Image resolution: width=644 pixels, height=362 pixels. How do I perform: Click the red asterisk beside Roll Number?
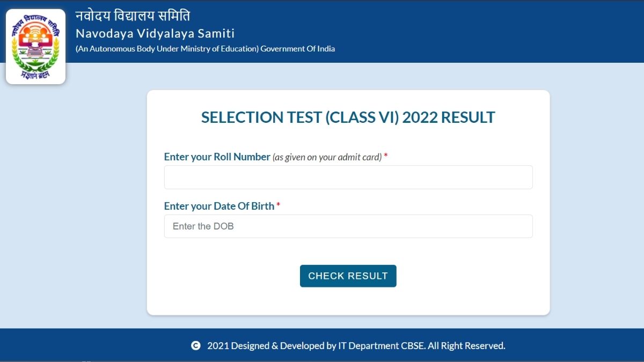tap(387, 156)
